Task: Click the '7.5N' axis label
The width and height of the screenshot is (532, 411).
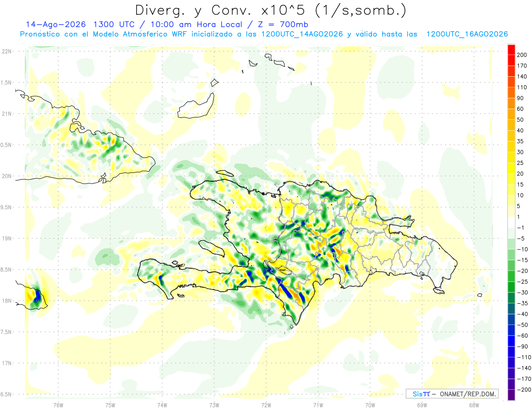Action: point(6,332)
